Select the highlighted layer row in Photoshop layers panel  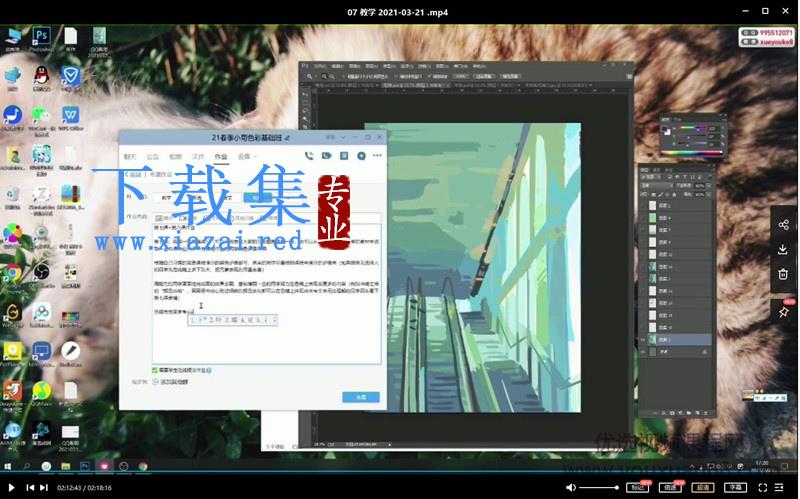click(680, 339)
